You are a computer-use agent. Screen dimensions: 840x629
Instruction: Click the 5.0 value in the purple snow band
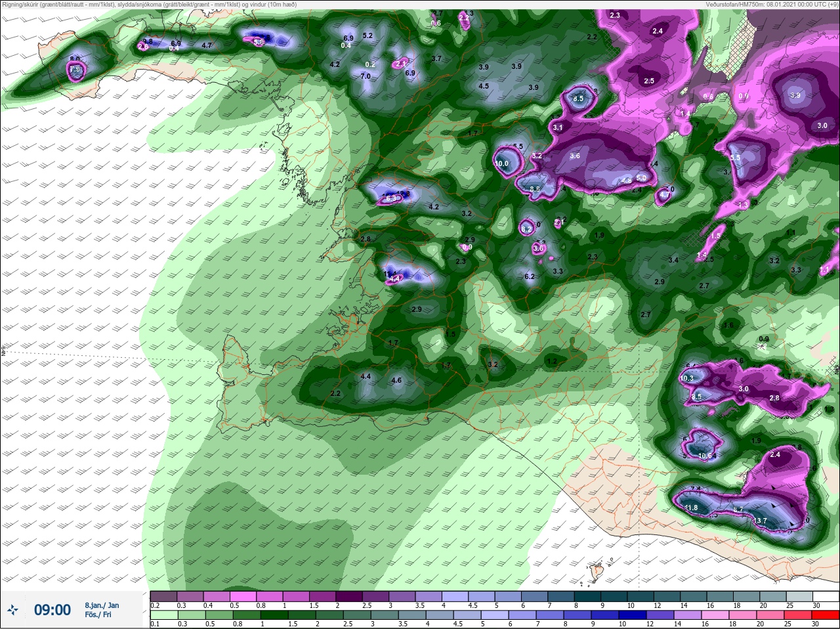click(641, 177)
